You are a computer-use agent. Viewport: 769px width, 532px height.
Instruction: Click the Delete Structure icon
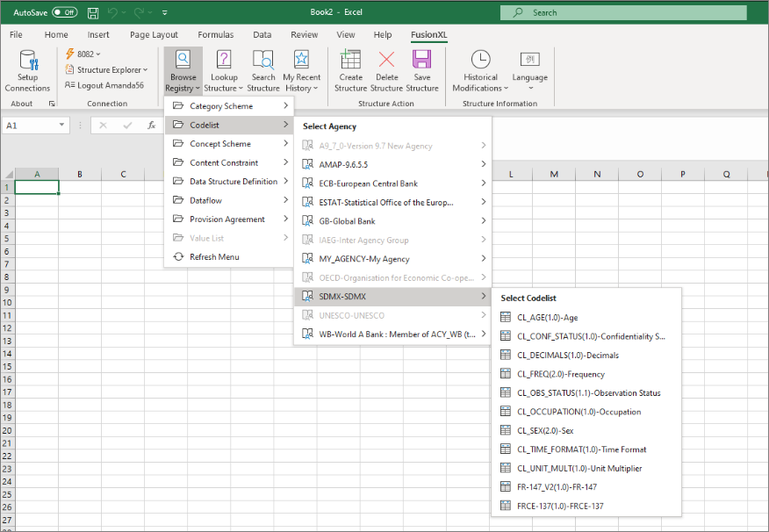[x=386, y=61]
